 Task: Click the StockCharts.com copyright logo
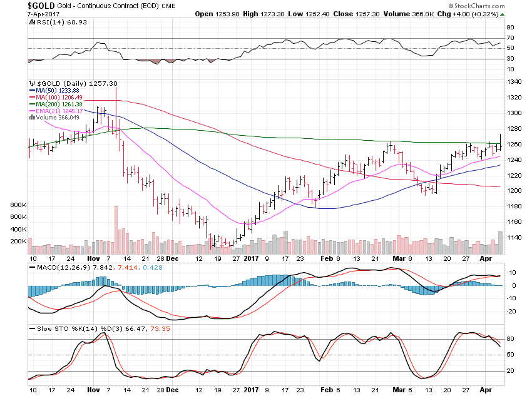pyautogui.click(x=477, y=6)
